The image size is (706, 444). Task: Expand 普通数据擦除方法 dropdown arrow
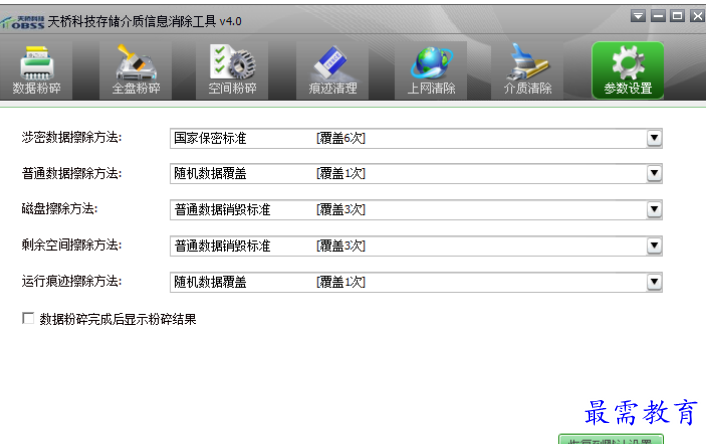coord(654,173)
